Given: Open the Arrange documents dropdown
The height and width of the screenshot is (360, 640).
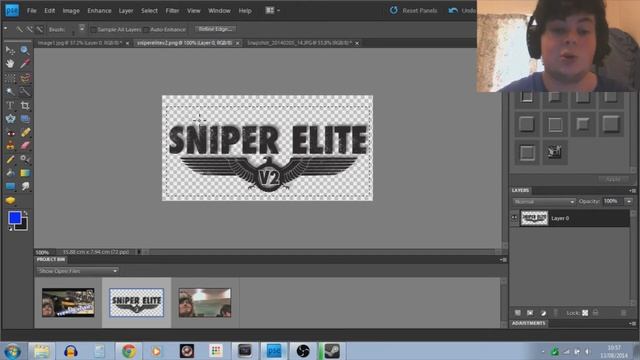Looking at the screenshot, I should tap(272, 11).
